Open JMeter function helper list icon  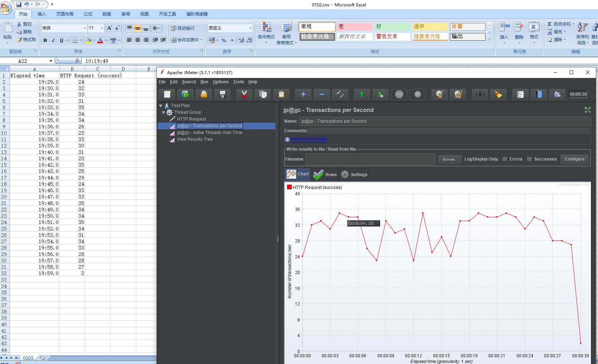tap(520, 94)
